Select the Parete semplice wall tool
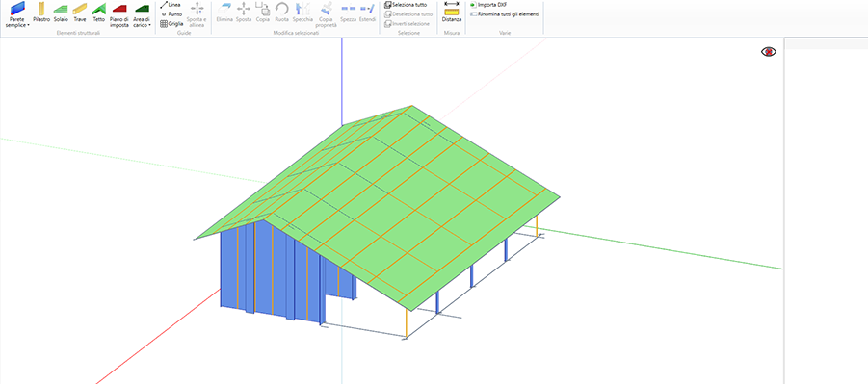This screenshot has height=384, width=868. click(17, 14)
